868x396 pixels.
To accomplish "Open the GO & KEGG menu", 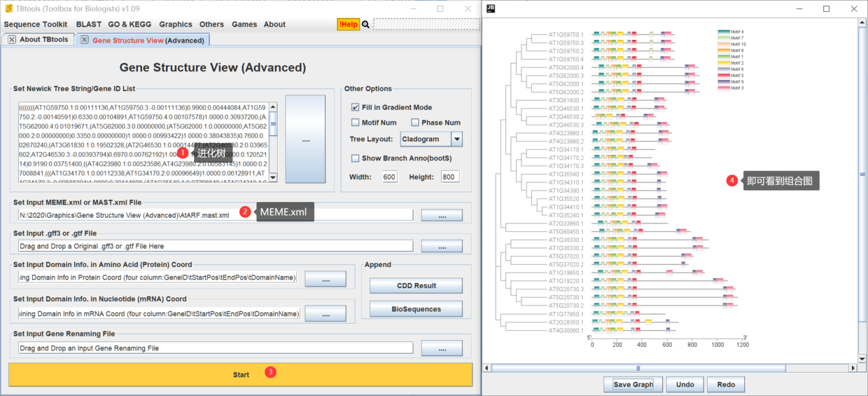I will (x=130, y=25).
